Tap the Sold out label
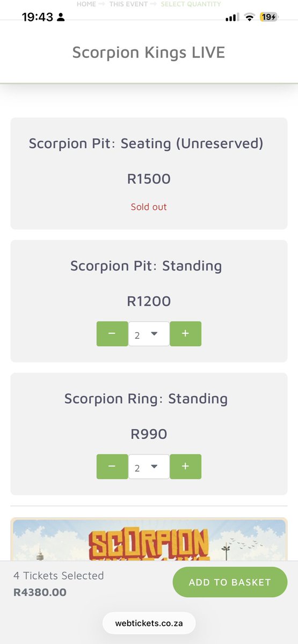The width and height of the screenshot is (298, 644). click(x=149, y=207)
